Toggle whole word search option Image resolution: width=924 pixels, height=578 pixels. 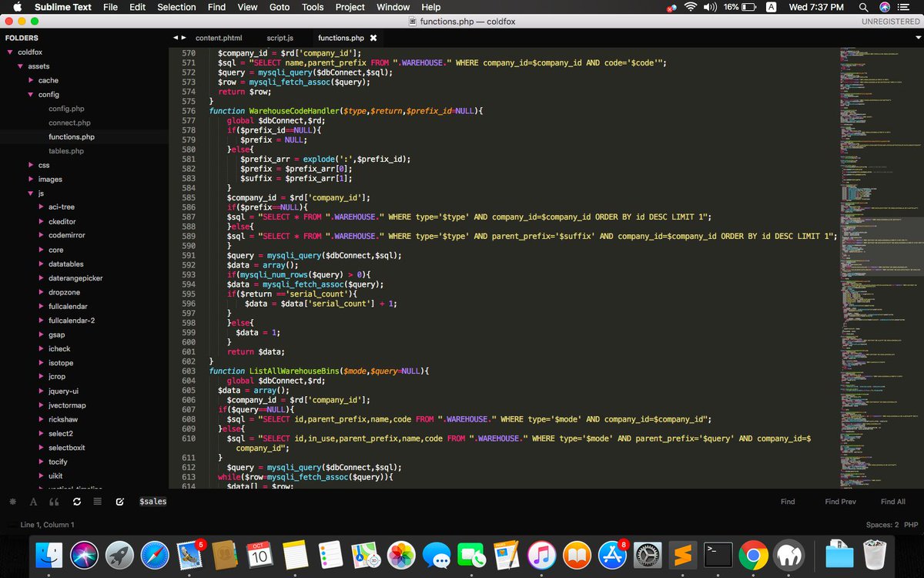[x=54, y=502]
